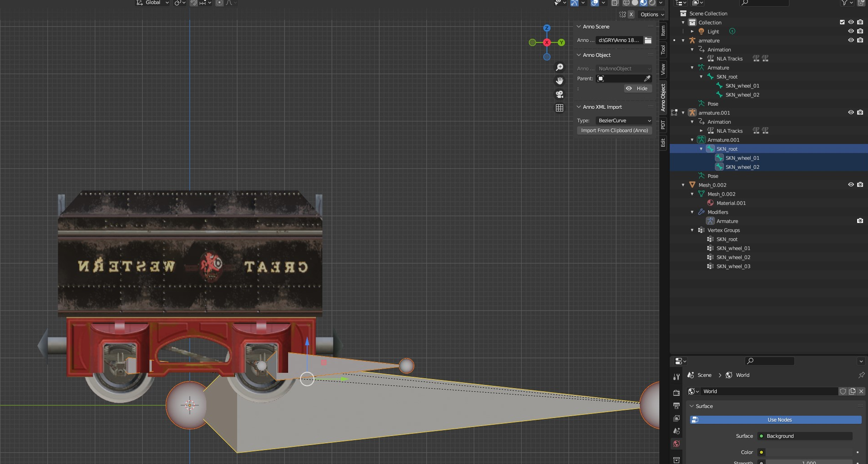Activate the pan view hand icon

coord(560,81)
